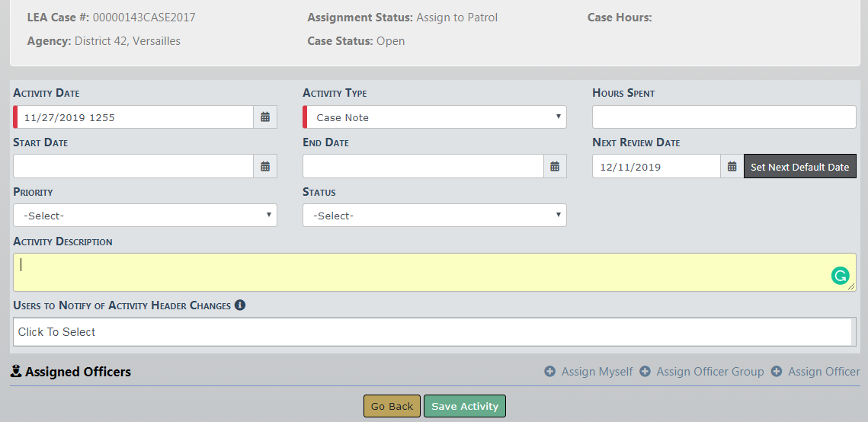868x422 pixels.
Task: Focus the Hours Spent input field
Action: tap(724, 117)
